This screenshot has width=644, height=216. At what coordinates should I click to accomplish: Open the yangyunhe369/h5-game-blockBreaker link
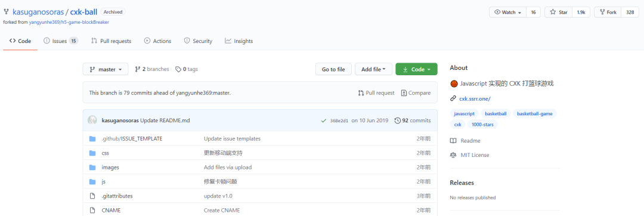pos(69,22)
